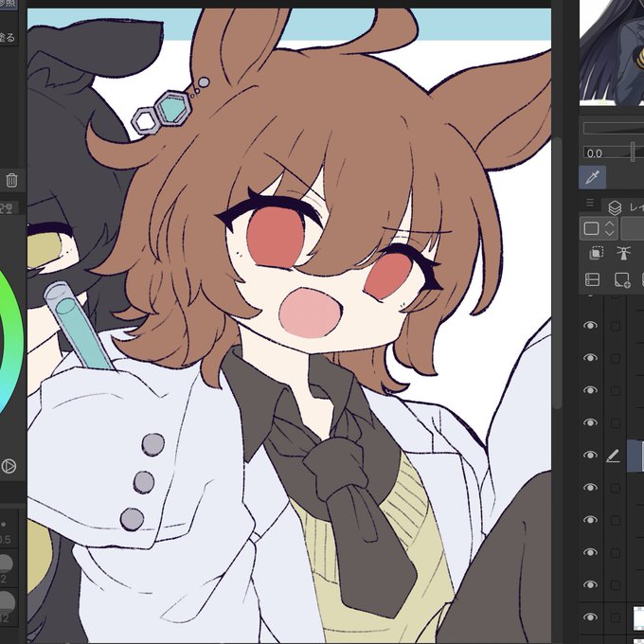The width and height of the screenshot is (644, 644).
Task: Tick the checkbox next to bottom layer eye
Action: [x=616, y=617]
